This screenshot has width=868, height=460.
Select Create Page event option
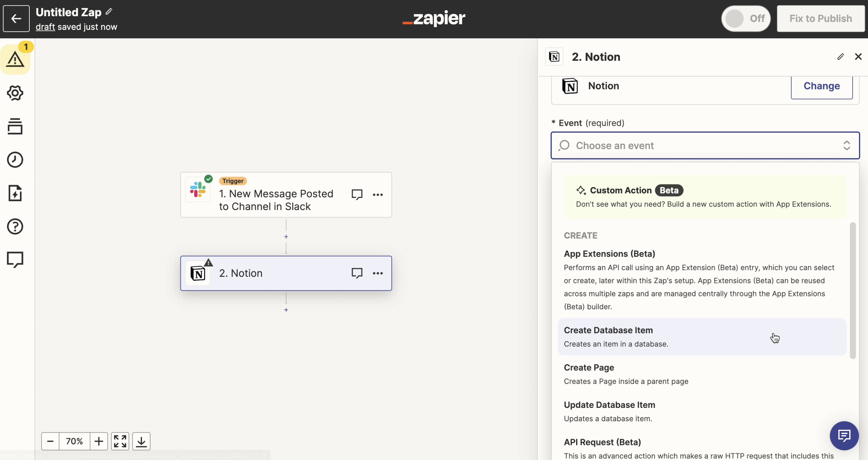(x=589, y=367)
